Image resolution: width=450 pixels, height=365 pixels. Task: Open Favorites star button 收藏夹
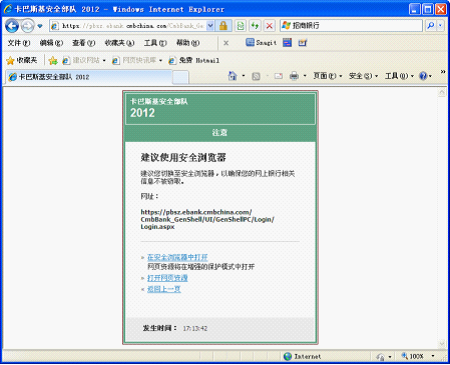tap(22, 60)
